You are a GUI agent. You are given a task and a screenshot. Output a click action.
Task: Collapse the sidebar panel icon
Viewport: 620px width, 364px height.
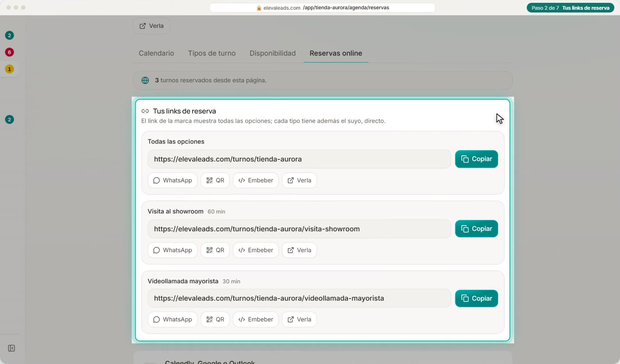[x=12, y=349]
